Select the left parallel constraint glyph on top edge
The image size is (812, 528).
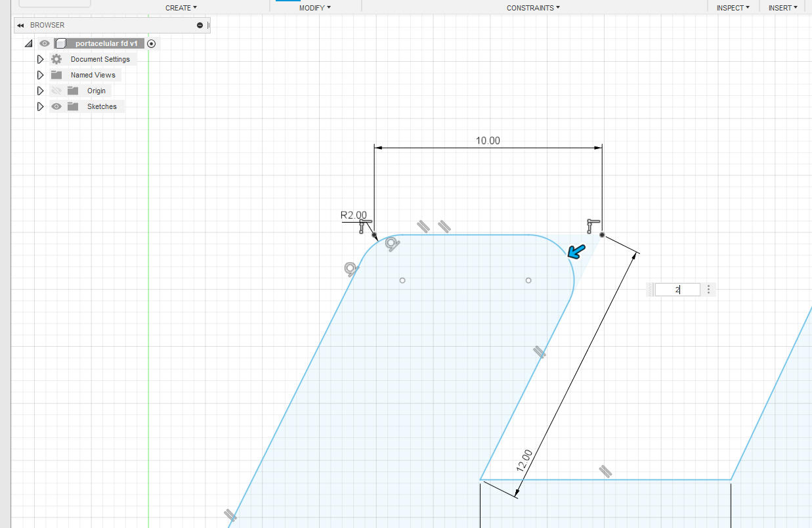[423, 227]
